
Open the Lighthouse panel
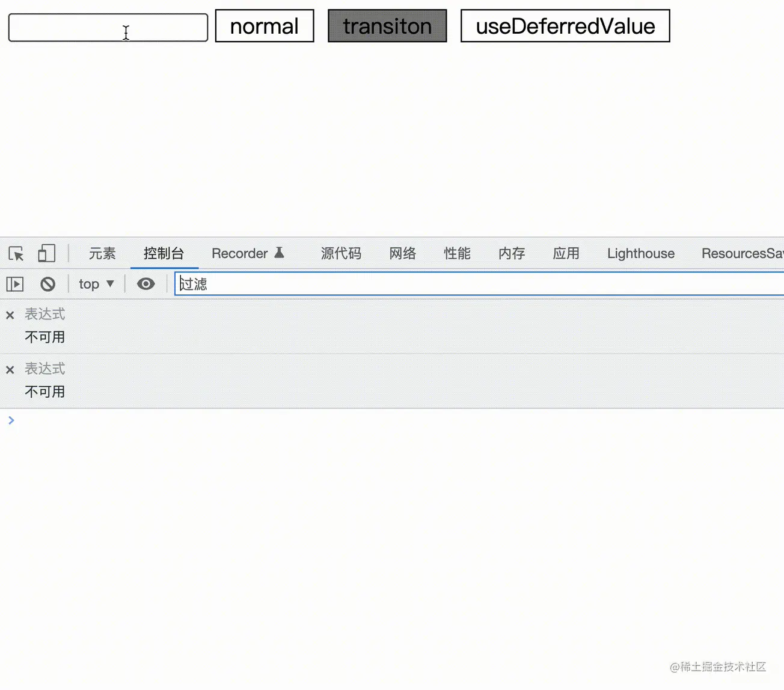pyautogui.click(x=640, y=253)
